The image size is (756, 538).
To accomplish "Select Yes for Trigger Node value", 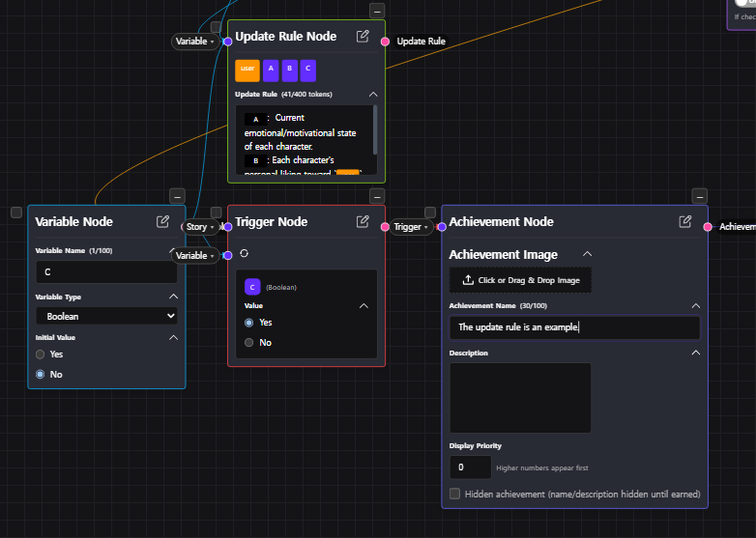I will (x=248, y=323).
